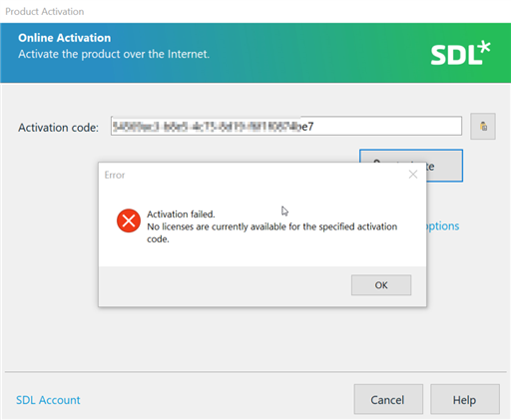The image size is (511, 420).
Task: Click the Cancel button
Action: pos(388,399)
